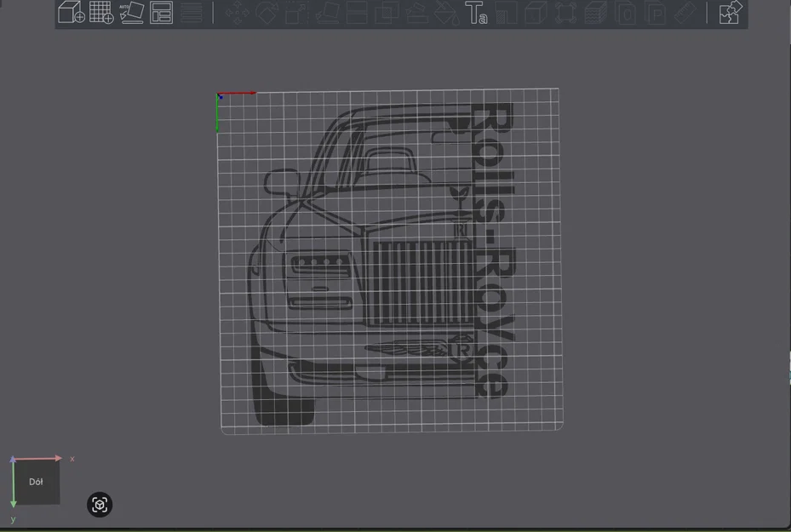The height and width of the screenshot is (532, 791).
Task: Click the Arrange all objects icon
Action: tap(162, 13)
